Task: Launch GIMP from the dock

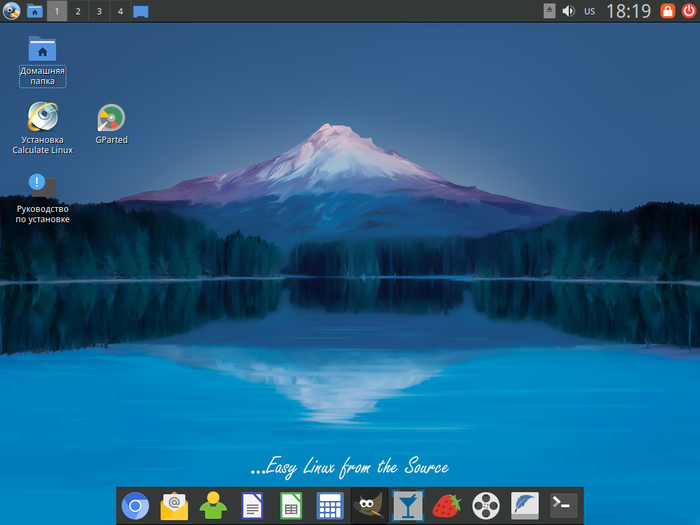Action: pos(369,506)
